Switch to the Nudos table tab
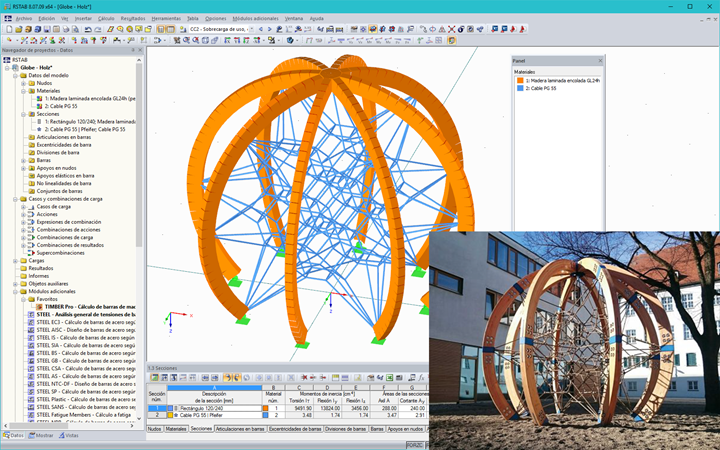The image size is (720, 450). click(x=155, y=429)
